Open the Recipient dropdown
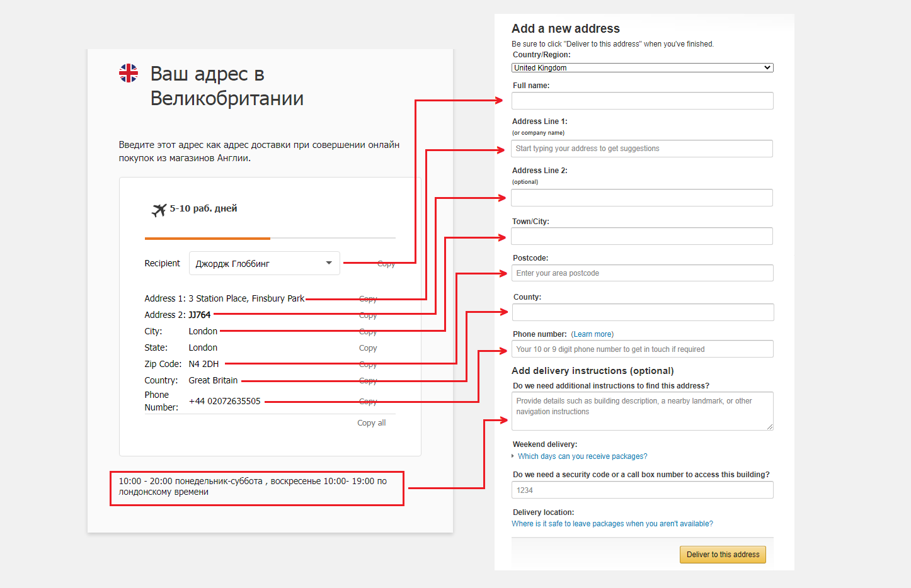 coord(264,263)
